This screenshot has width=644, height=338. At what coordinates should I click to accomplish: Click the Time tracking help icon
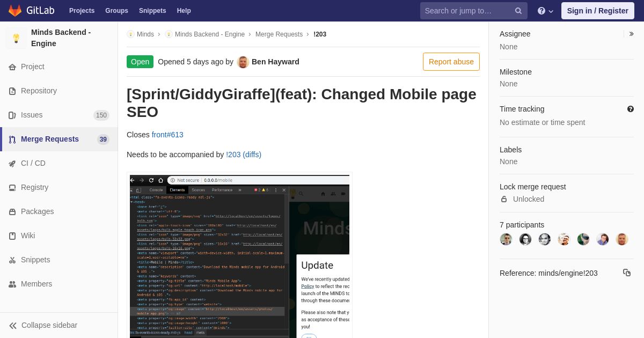pyautogui.click(x=631, y=109)
